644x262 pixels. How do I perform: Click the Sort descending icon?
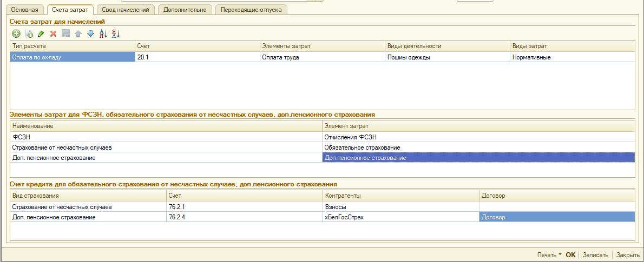click(x=115, y=33)
